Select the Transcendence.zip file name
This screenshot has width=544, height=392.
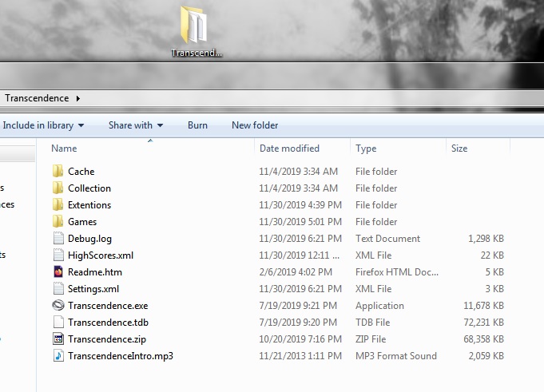107,339
